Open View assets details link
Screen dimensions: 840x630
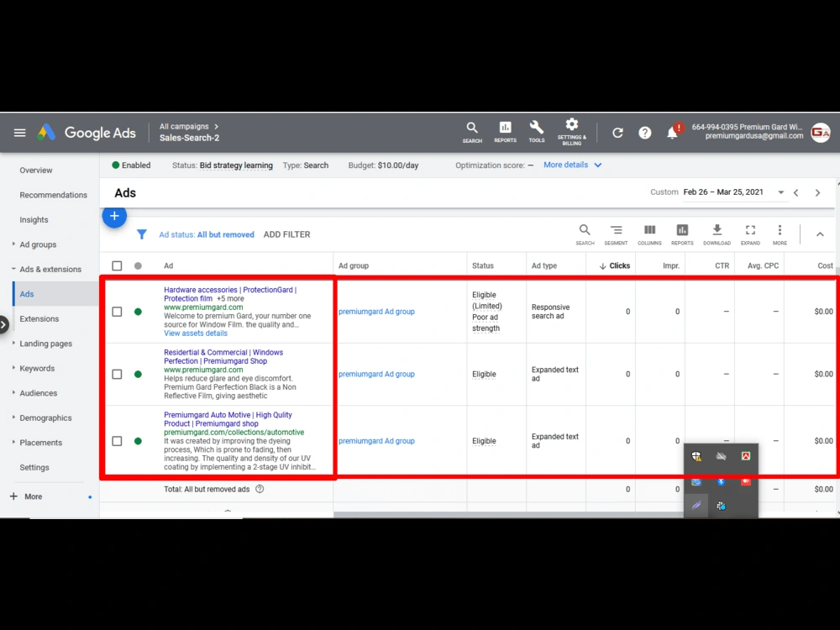point(196,333)
